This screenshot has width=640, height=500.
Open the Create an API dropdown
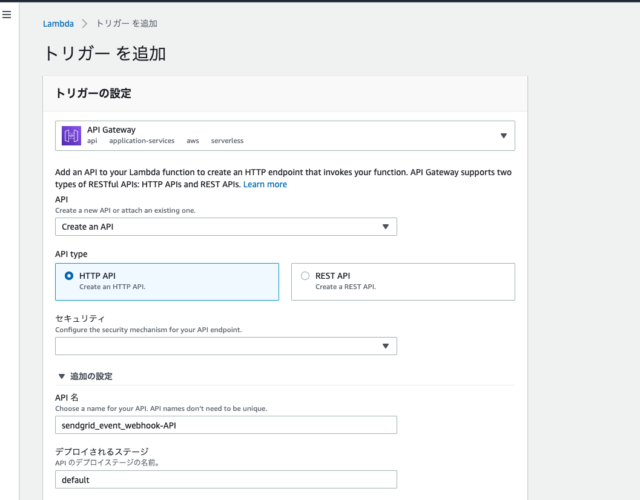(226, 227)
